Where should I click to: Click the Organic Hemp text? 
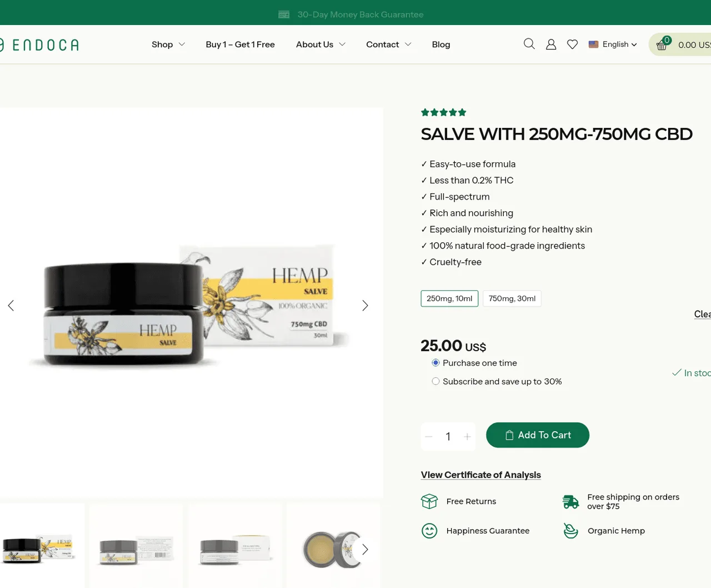(616, 531)
